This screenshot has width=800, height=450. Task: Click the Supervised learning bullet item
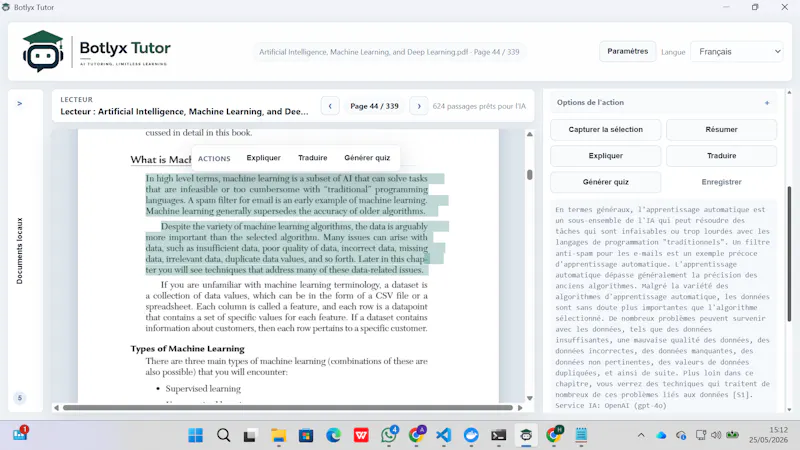(x=203, y=389)
